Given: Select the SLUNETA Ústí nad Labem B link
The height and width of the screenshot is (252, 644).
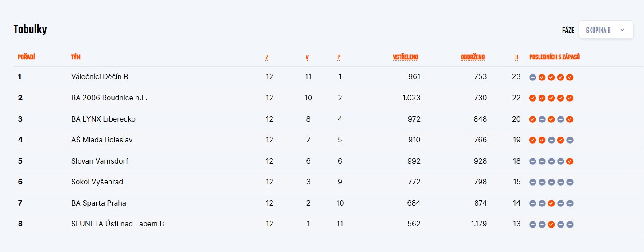Looking at the screenshot, I should point(118,224).
